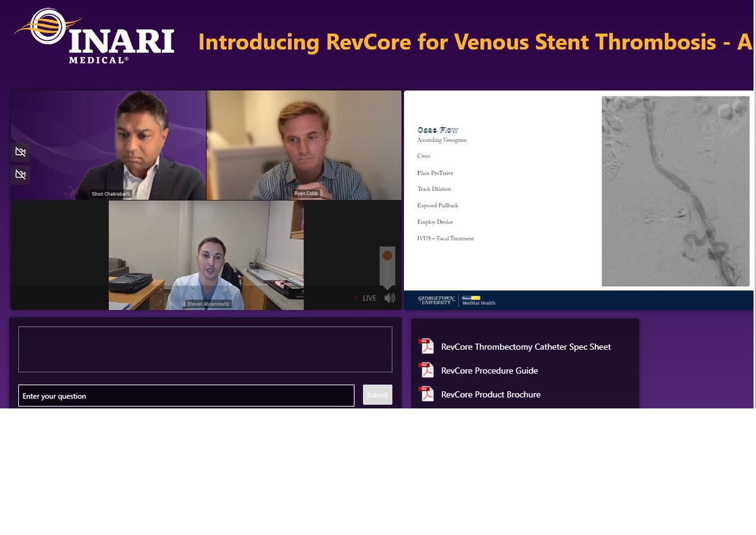
Task: Open the RevCore Procedure Guide PDF icon
Action: click(427, 371)
